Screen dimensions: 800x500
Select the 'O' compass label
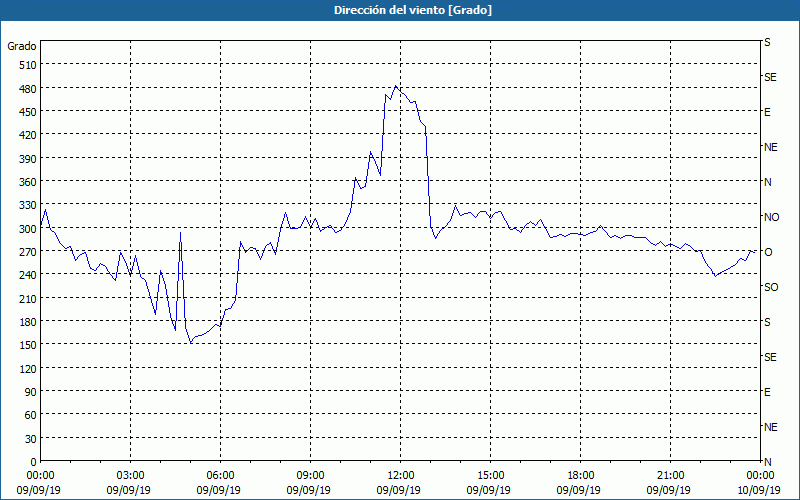pos(768,252)
